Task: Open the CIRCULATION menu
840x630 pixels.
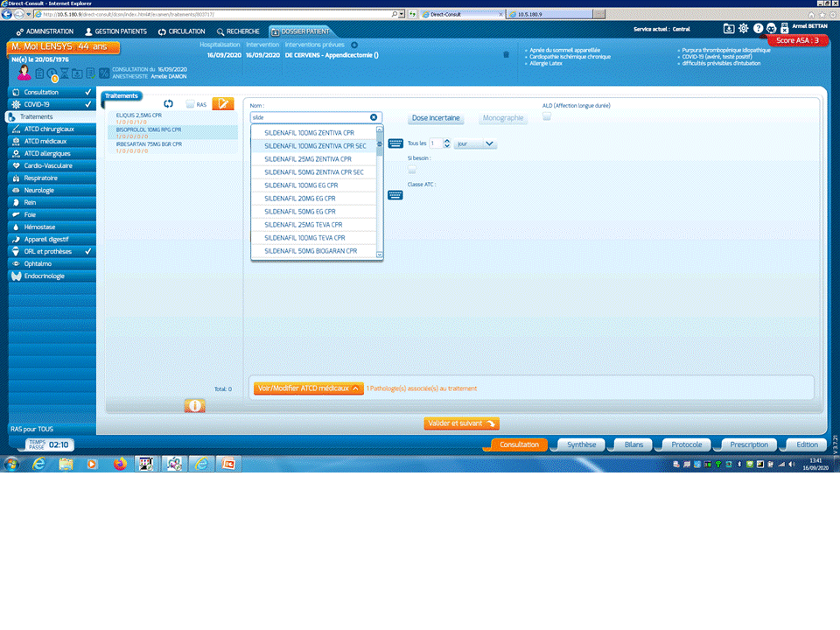Action: 182,31
